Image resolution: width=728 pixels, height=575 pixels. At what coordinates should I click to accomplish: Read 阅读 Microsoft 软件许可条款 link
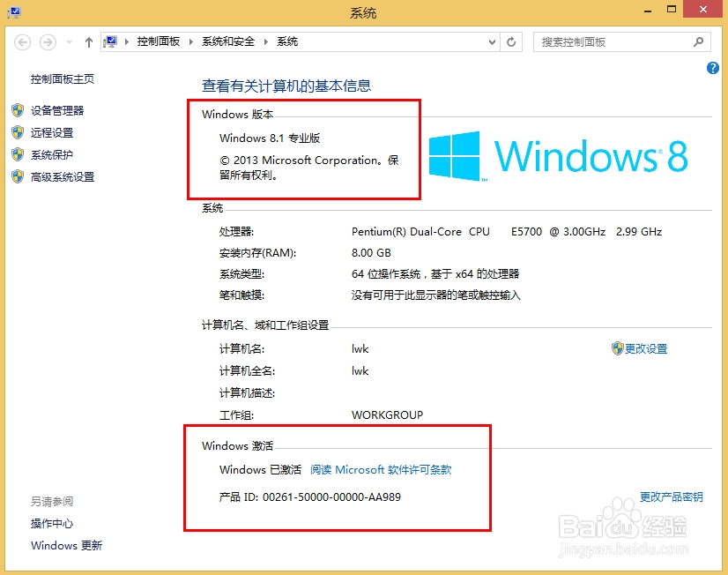381,469
